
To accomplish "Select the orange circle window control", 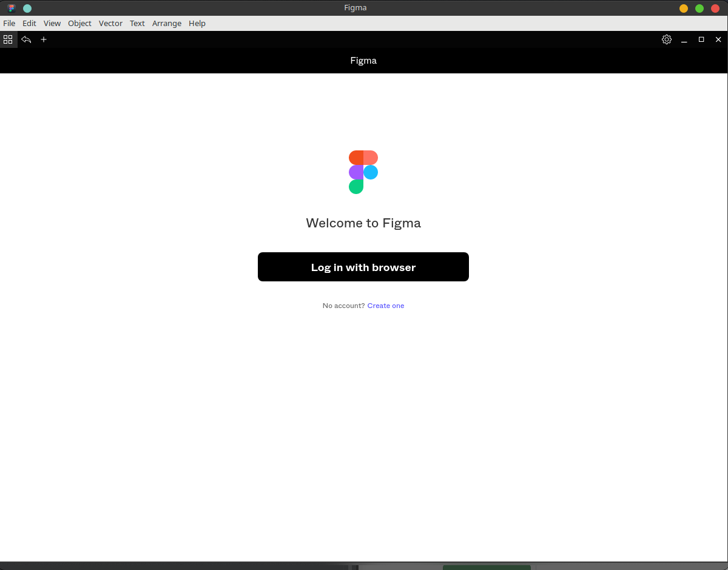I will (x=684, y=7).
